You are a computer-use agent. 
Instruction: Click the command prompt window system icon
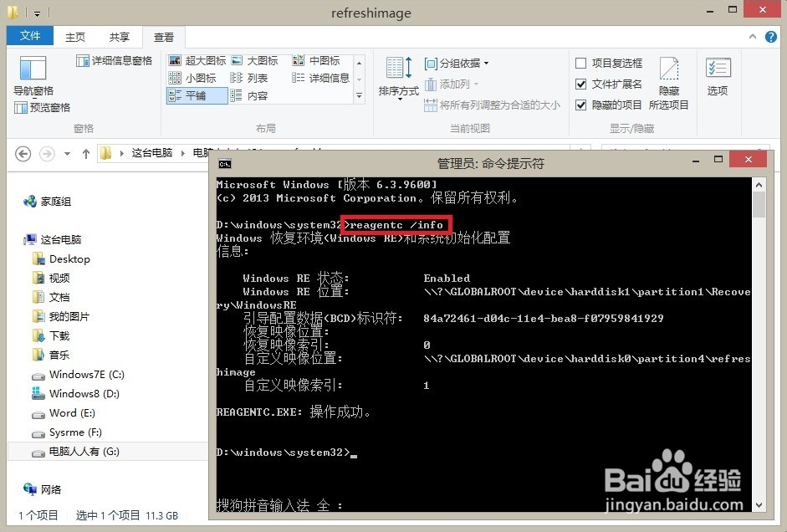tap(225, 164)
